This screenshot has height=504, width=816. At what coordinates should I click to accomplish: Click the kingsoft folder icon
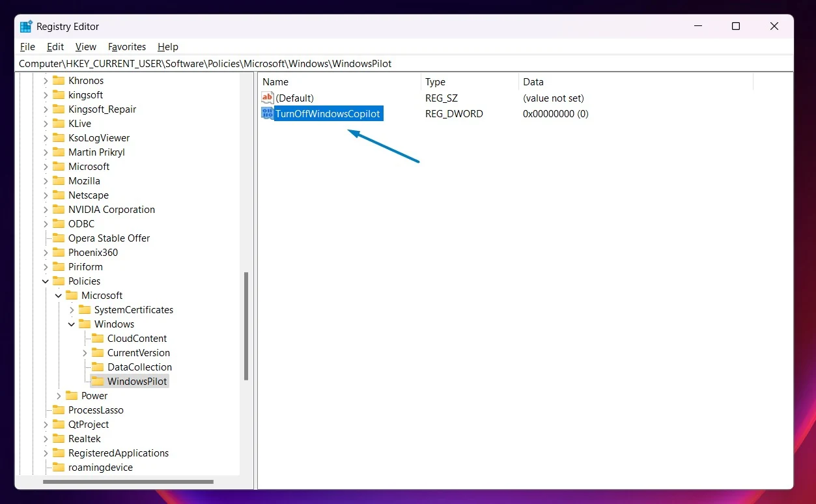[x=59, y=95]
